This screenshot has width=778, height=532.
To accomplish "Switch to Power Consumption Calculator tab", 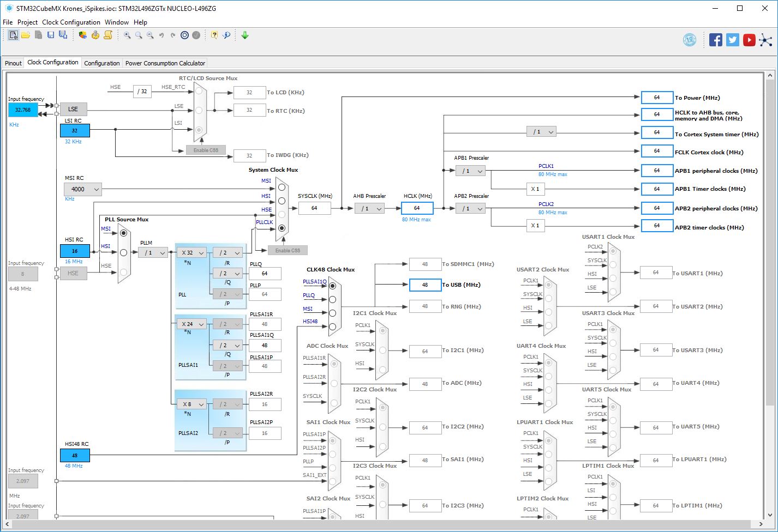I will (165, 63).
